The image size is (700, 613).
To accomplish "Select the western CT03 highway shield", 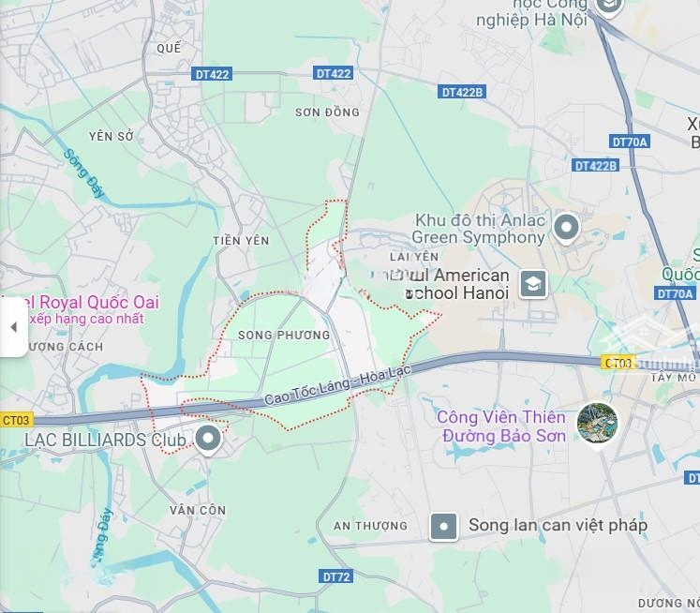I will click(17, 420).
